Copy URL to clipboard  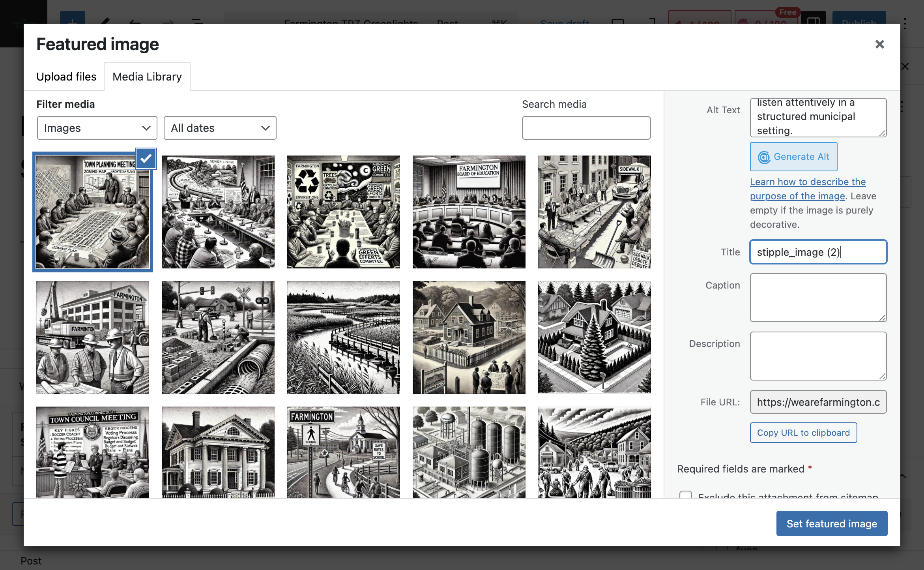[803, 433]
